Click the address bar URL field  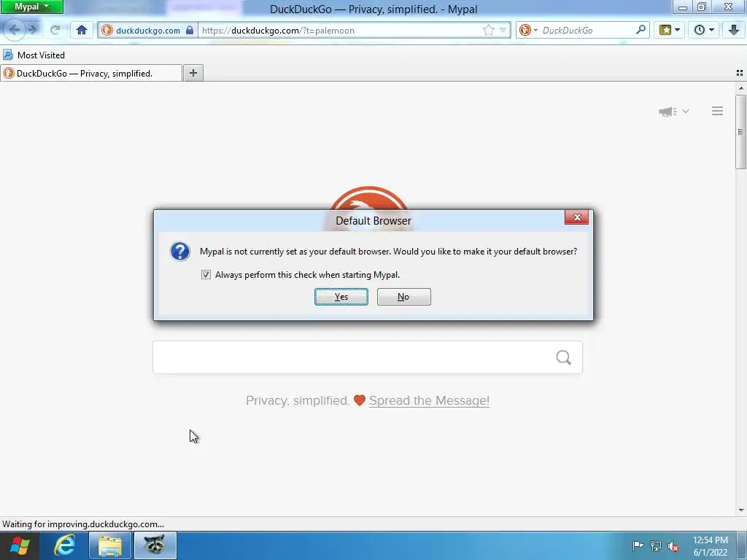[x=338, y=31]
